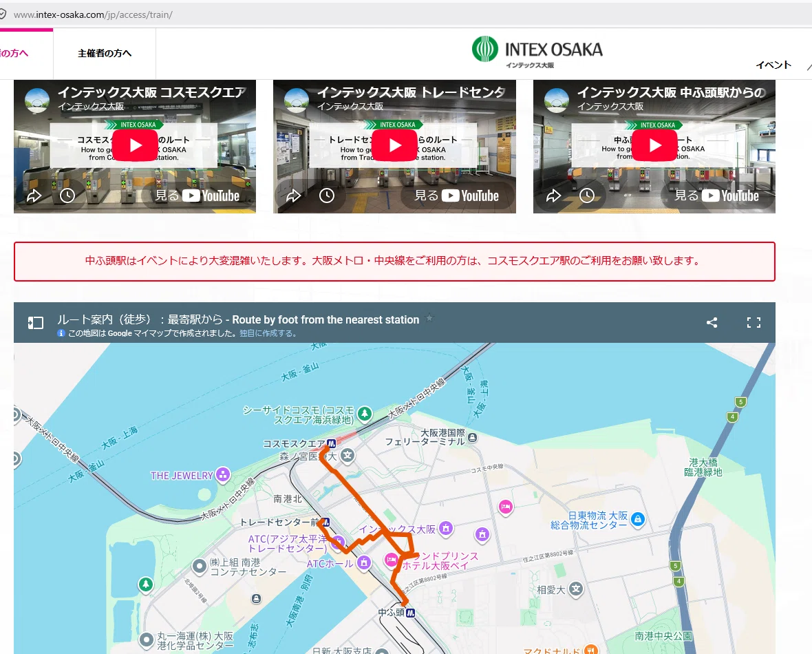Click the 港大橋臨港緑地 map label
Screen dimensions: 812x654
click(703, 467)
